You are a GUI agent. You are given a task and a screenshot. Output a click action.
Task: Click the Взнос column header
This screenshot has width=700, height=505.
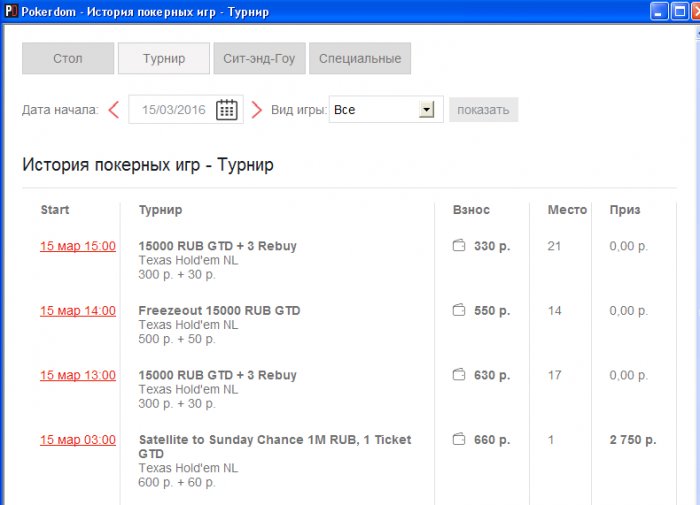click(x=471, y=210)
